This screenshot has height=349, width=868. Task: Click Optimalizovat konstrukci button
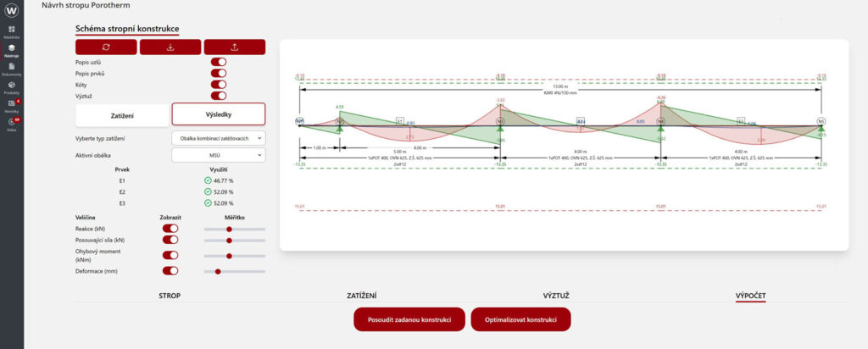click(x=521, y=319)
